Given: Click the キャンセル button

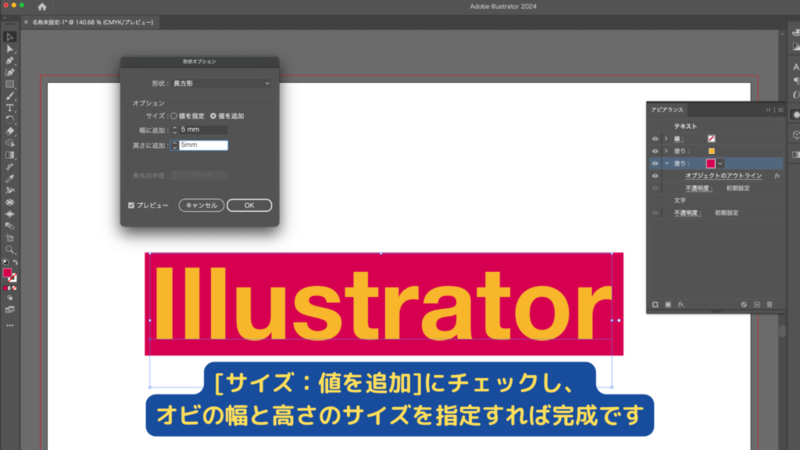Looking at the screenshot, I should (202, 205).
